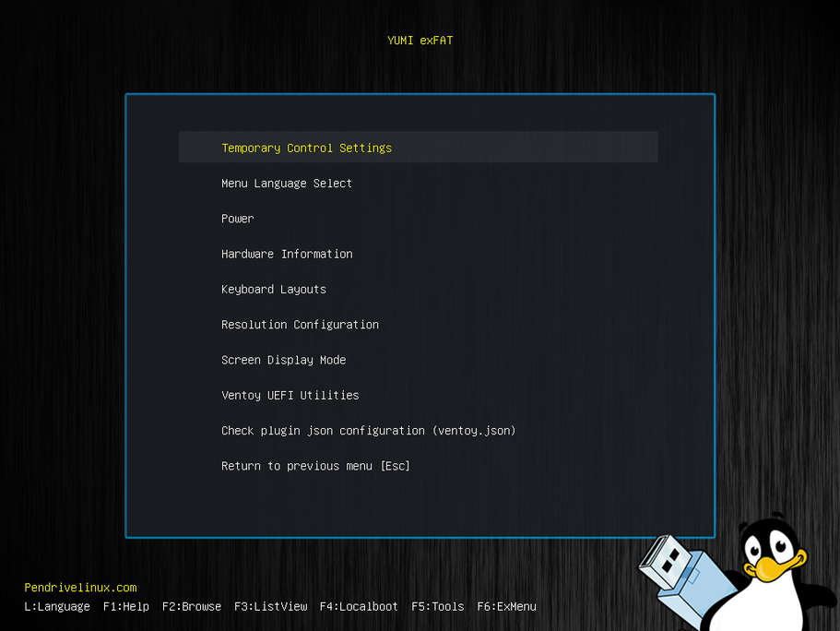
Task: Click F4:Localboot shortcut
Action: pos(359,606)
